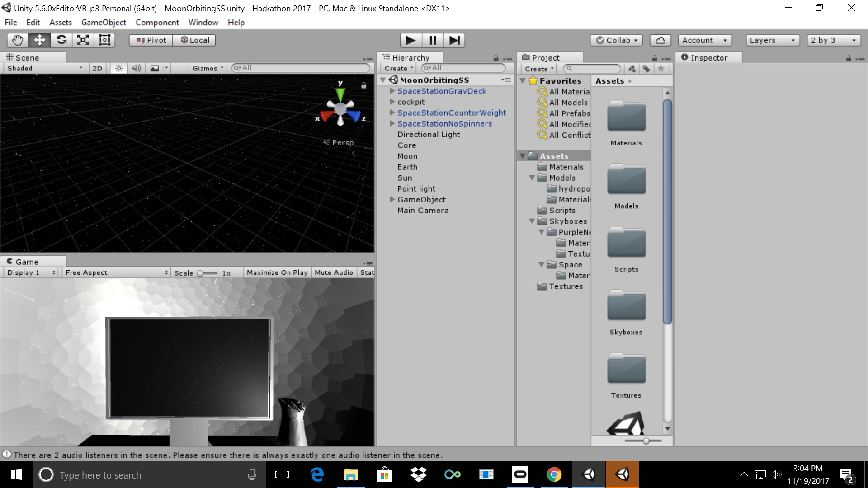Open the GameObject menu
Viewport: 868px width, 488px height.
104,23
